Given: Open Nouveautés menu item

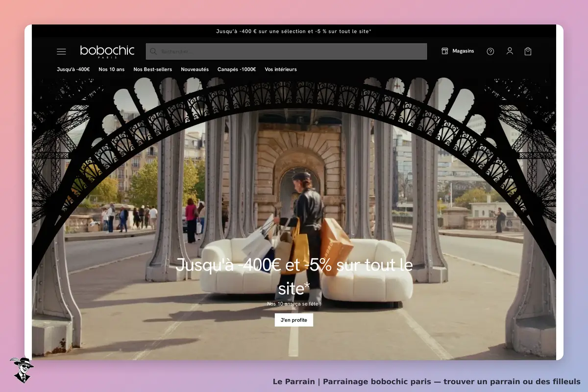Looking at the screenshot, I should tap(195, 70).
